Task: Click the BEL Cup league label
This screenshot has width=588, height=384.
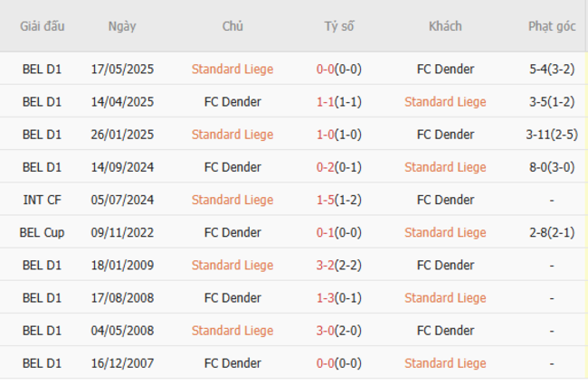Action: [x=42, y=232]
